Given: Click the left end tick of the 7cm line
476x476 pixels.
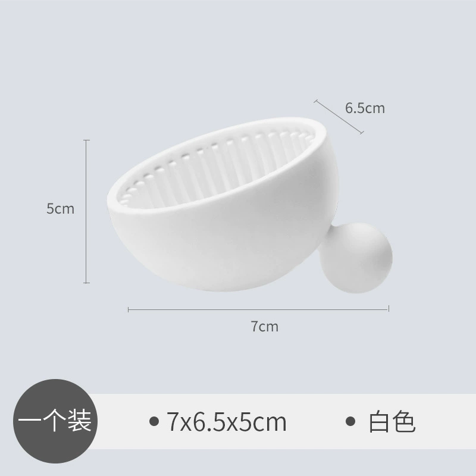Looking at the screenshot, I should pos(129,309).
